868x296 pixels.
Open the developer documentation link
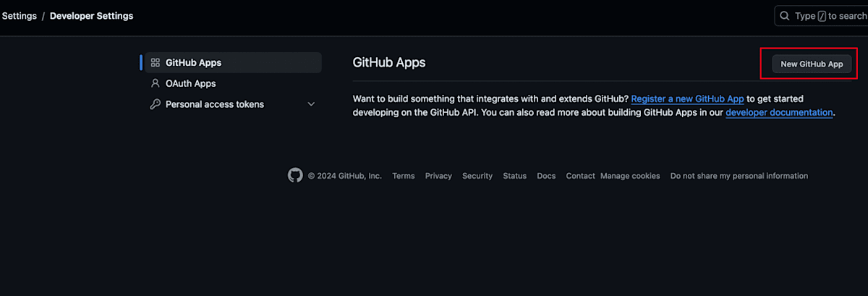[779, 112]
